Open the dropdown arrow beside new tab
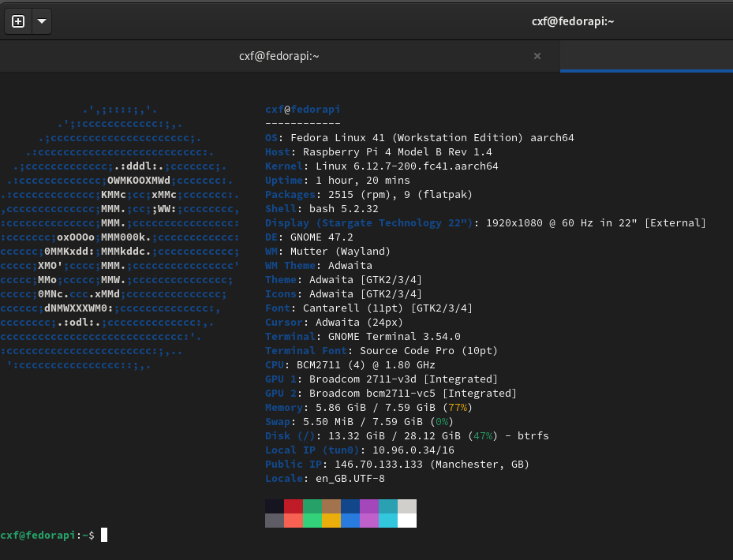 click(41, 21)
